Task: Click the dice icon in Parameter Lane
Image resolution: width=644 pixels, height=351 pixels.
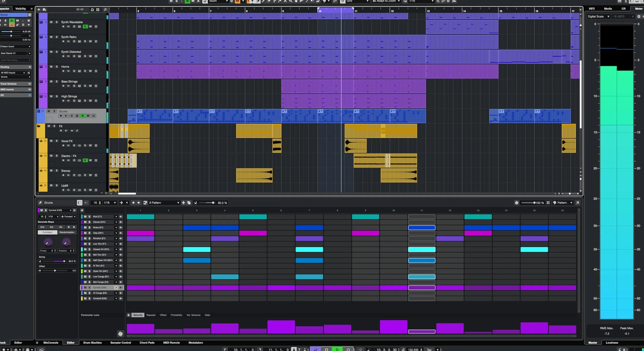Action: 120,334
